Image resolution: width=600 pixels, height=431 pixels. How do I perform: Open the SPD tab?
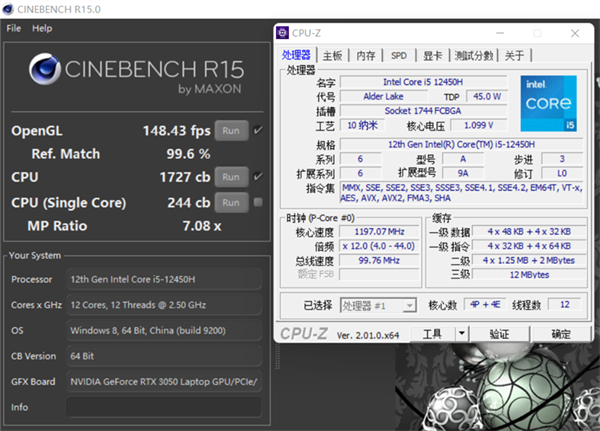click(x=398, y=55)
